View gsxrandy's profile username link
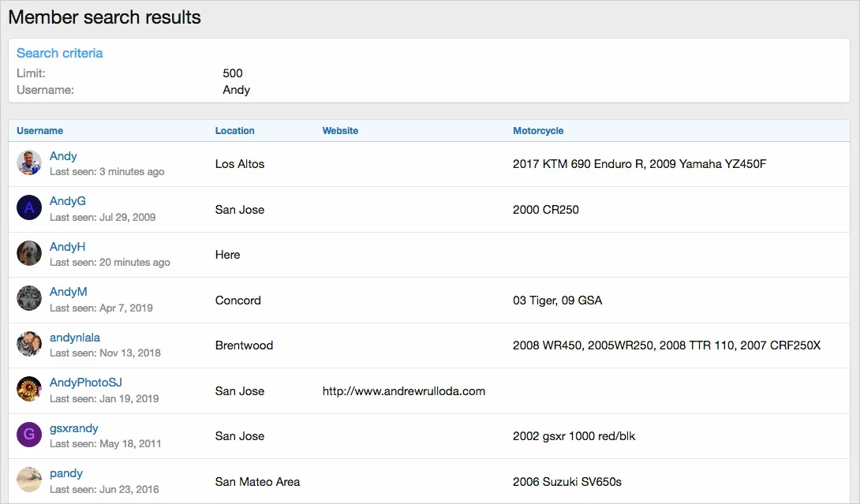 coord(74,428)
